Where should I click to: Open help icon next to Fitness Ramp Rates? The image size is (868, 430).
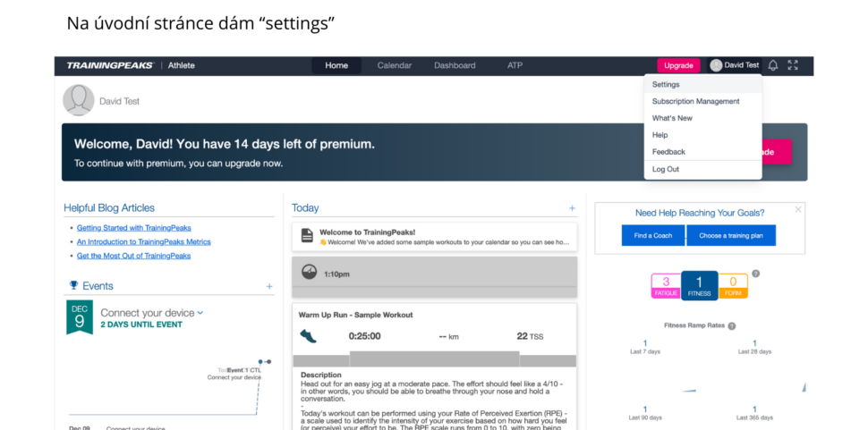[731, 326]
